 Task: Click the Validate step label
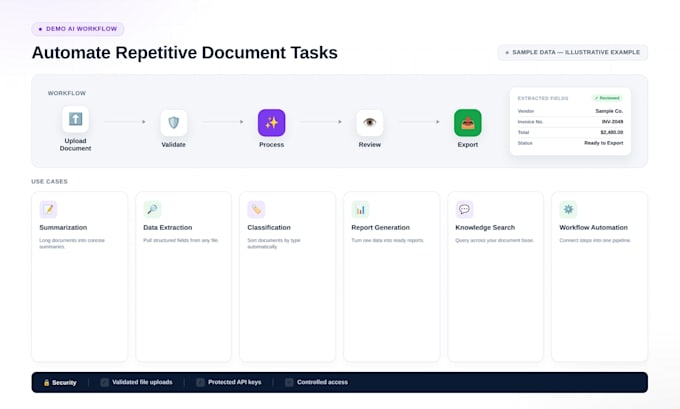point(173,145)
